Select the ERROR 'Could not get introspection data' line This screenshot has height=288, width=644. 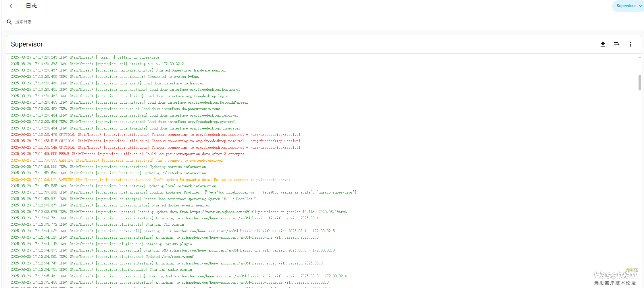coord(128,154)
